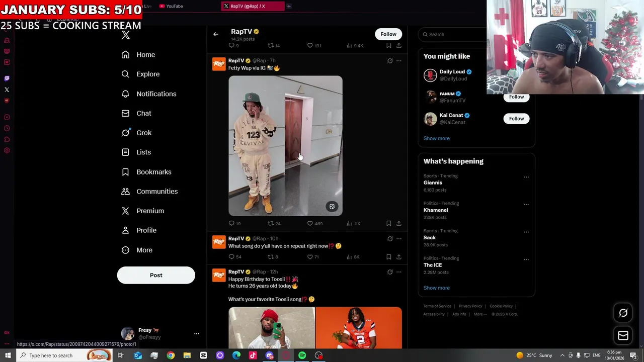The width and height of the screenshot is (644, 362).
Task: Open Grok in the X sidebar
Action: (136, 133)
